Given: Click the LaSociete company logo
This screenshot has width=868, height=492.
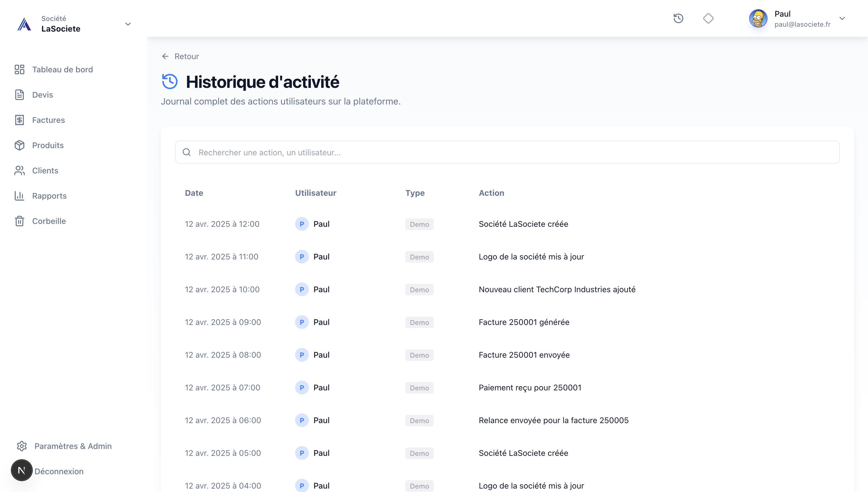Looking at the screenshot, I should coord(24,24).
